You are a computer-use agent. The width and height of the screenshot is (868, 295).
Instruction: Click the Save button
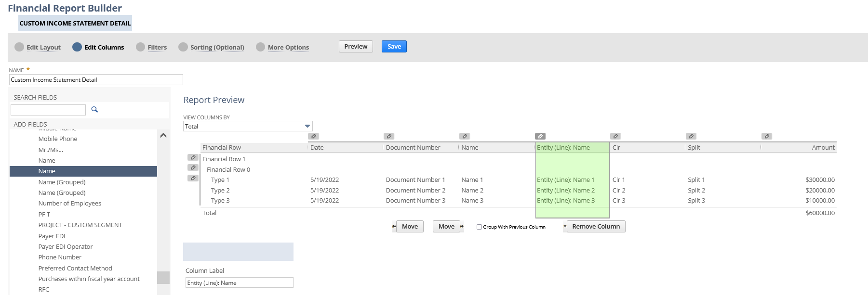[x=394, y=47]
